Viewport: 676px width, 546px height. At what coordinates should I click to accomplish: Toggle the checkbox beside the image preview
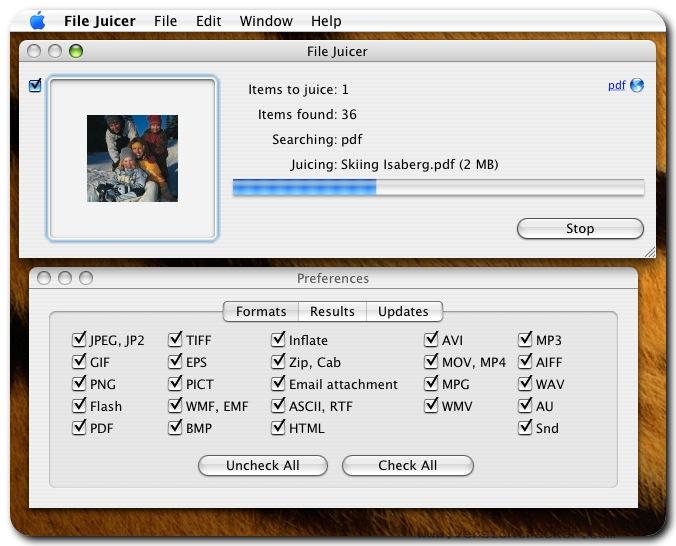[35, 85]
